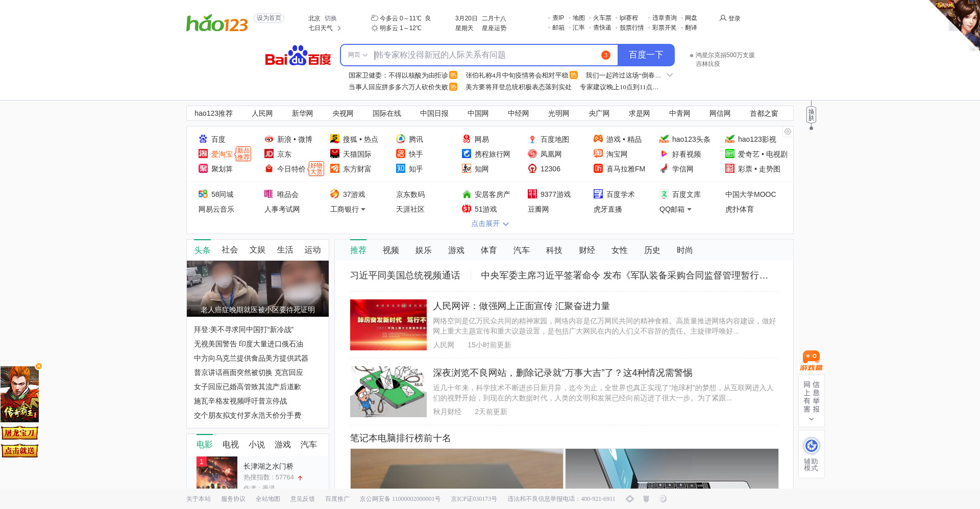Screen dimensions: 980x509
Task: Expand more sites with 点击展开
Action: (490, 224)
